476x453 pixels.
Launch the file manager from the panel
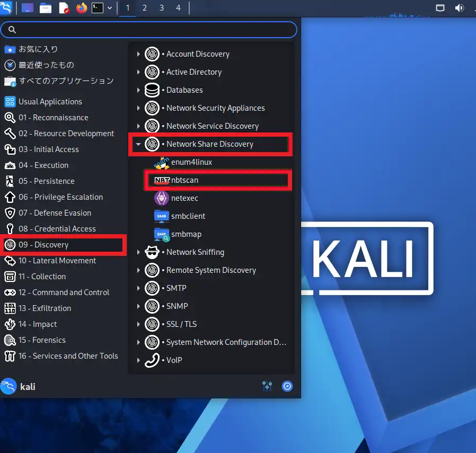pos(46,8)
